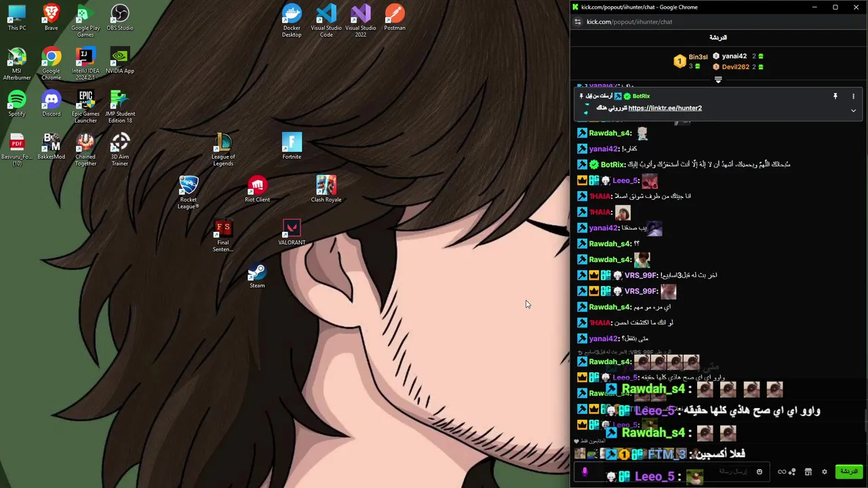Select Spotify desktop icon
The height and width of the screenshot is (488, 868).
tap(17, 104)
